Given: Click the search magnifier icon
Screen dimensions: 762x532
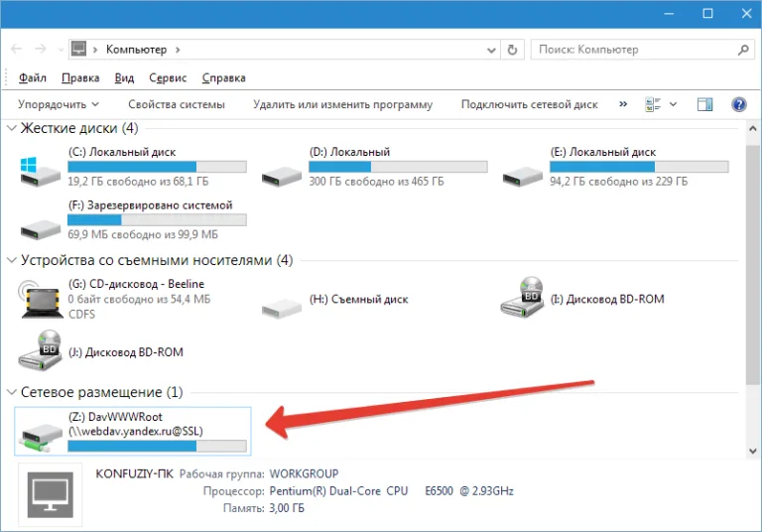Looking at the screenshot, I should 743,50.
